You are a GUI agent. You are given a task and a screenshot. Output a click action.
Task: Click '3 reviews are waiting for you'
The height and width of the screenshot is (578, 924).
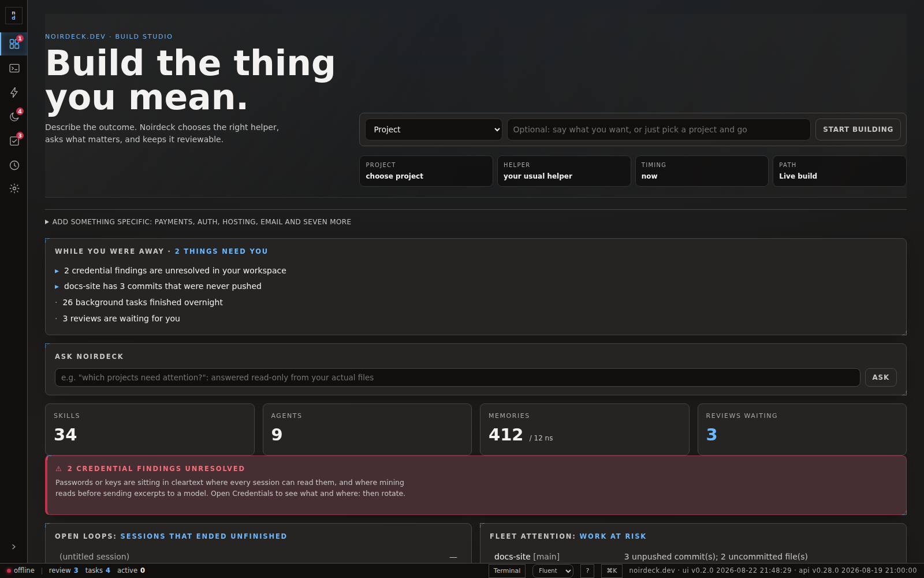click(121, 318)
